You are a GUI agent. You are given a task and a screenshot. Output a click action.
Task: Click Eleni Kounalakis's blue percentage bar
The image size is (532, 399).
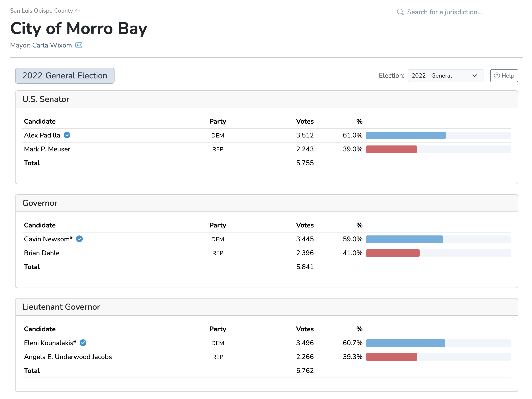point(406,343)
